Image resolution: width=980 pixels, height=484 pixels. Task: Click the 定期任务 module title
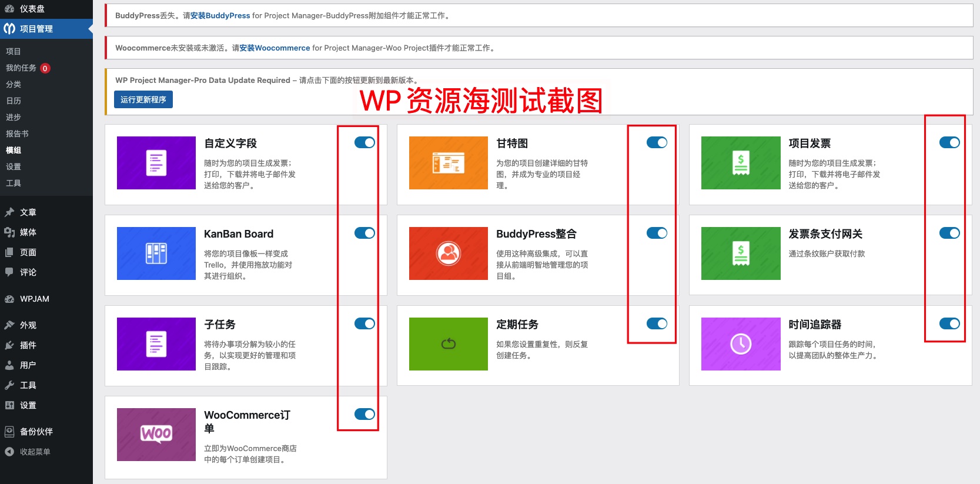coord(517,325)
